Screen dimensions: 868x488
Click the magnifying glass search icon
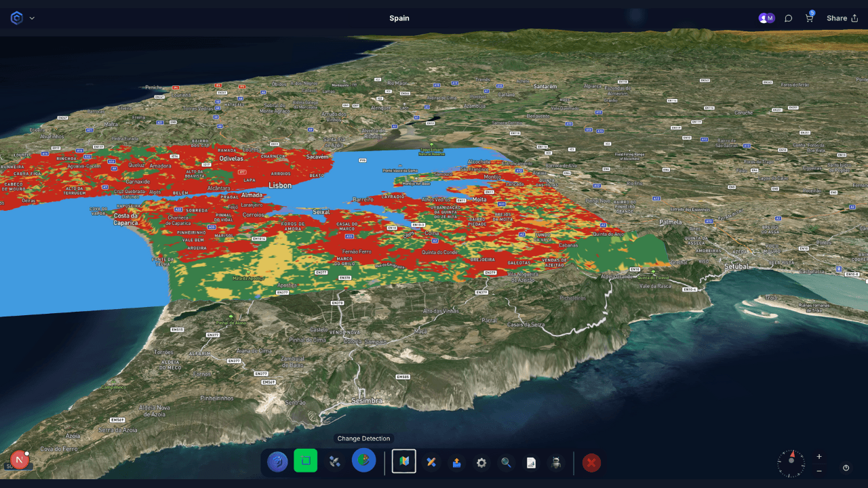pos(506,462)
